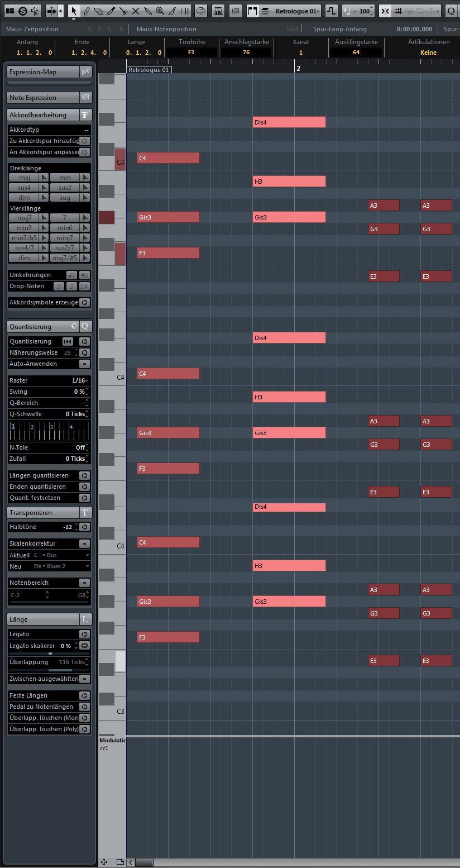Image resolution: width=460 pixels, height=868 pixels.
Task: Open the Neu scale Blues 2 dropdown
Action: pos(69,566)
